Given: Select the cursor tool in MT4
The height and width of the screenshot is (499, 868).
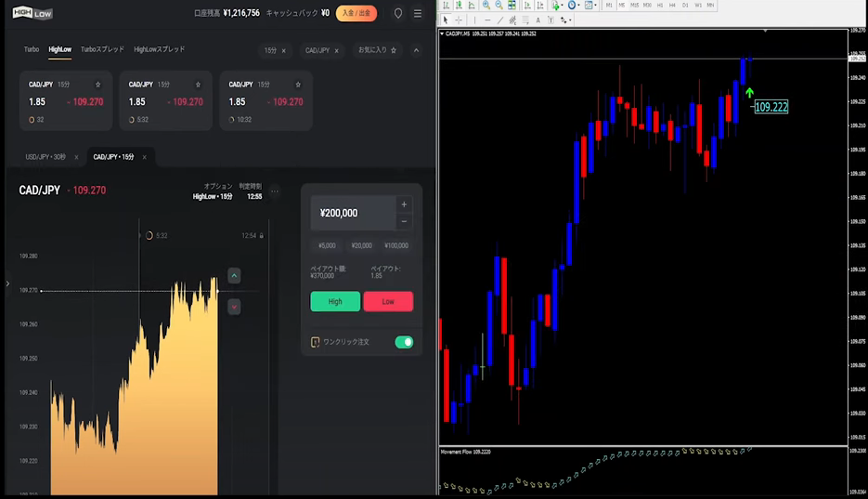Looking at the screenshot, I should 446,20.
